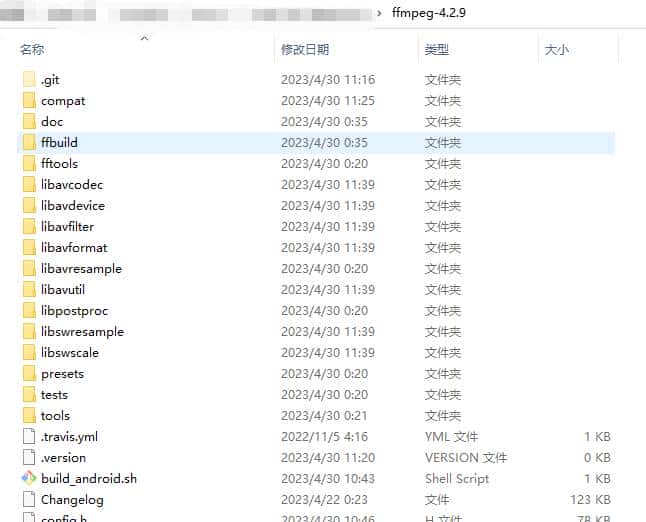This screenshot has width=646, height=522.
Task: Click the doc folder icon
Action: pos(29,122)
